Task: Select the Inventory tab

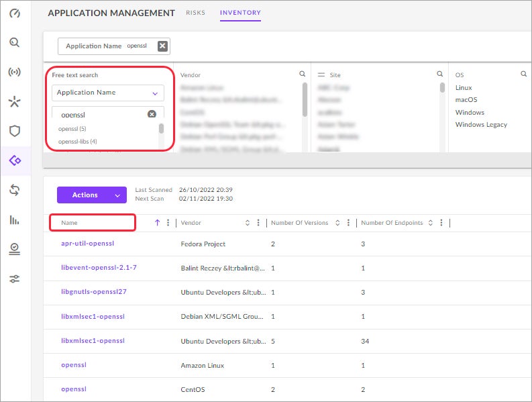Action: click(x=240, y=13)
